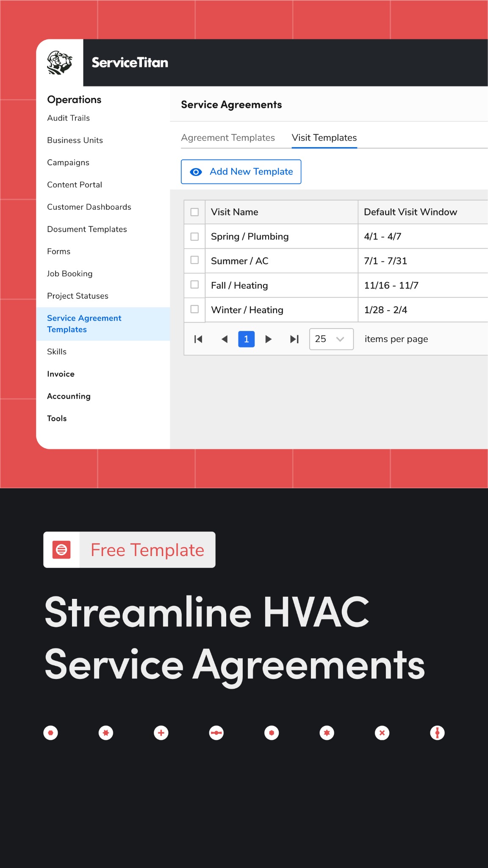Click the eye icon in Add New Template

[196, 172]
